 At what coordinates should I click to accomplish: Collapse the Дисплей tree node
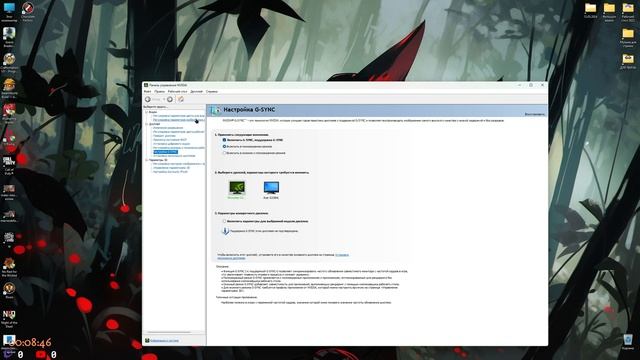[x=147, y=124]
